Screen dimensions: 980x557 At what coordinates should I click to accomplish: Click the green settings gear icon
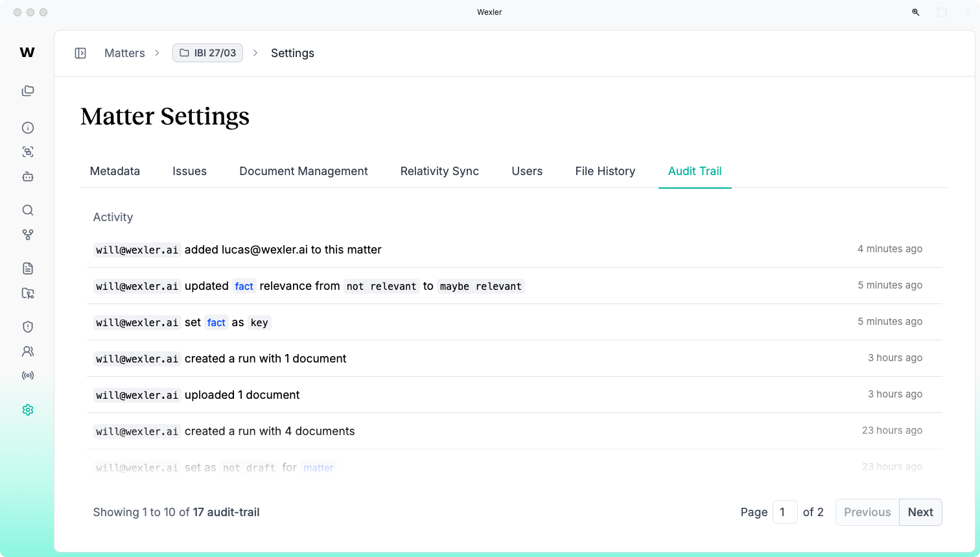click(28, 410)
